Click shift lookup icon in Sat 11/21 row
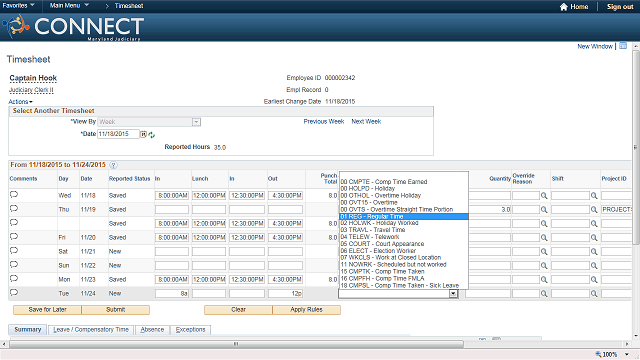The width and height of the screenshot is (640, 360). click(594, 252)
